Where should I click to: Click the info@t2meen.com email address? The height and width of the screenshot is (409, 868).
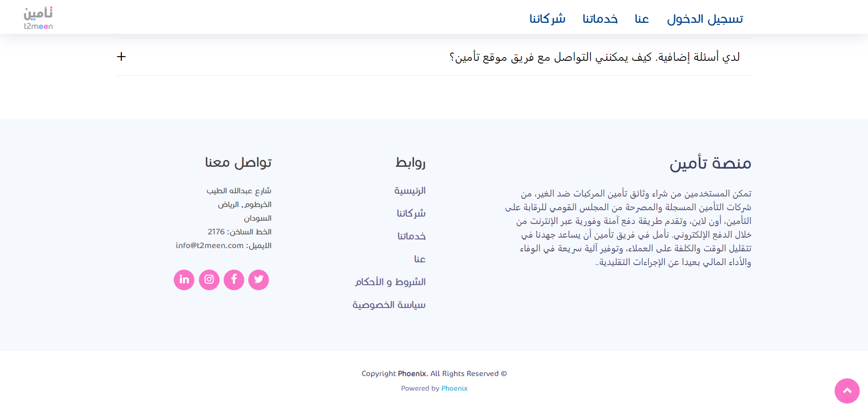209,245
